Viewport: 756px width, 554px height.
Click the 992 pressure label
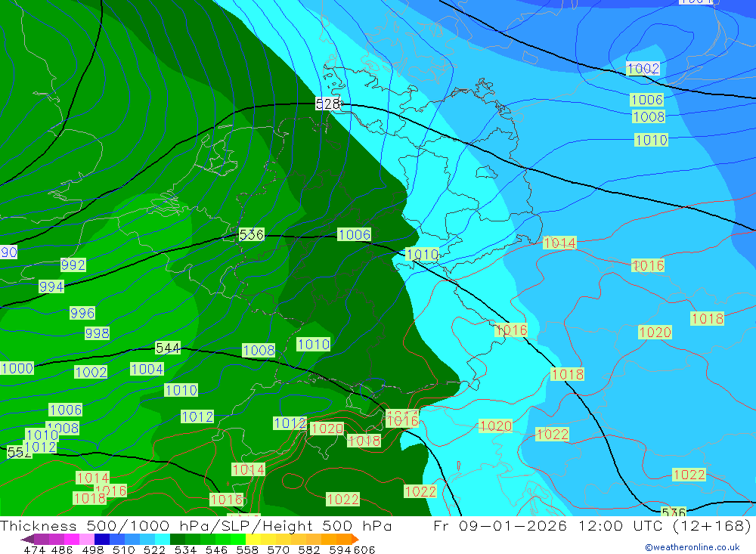click(x=73, y=265)
